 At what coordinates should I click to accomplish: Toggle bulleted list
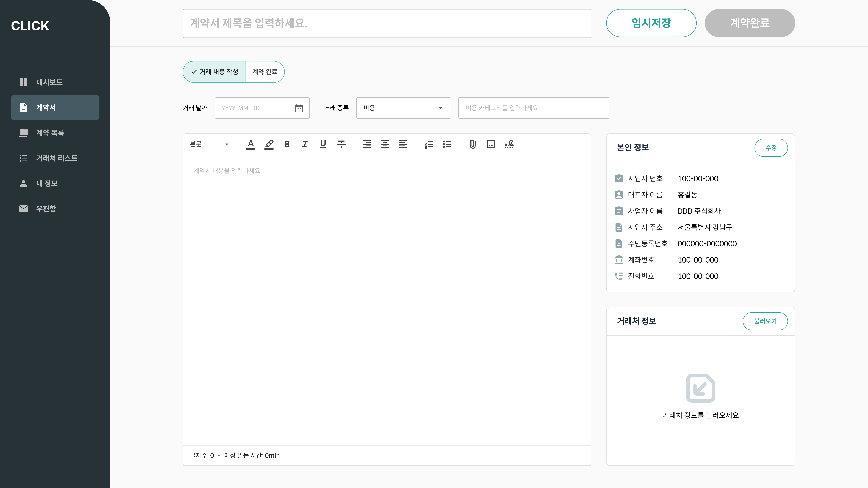447,144
